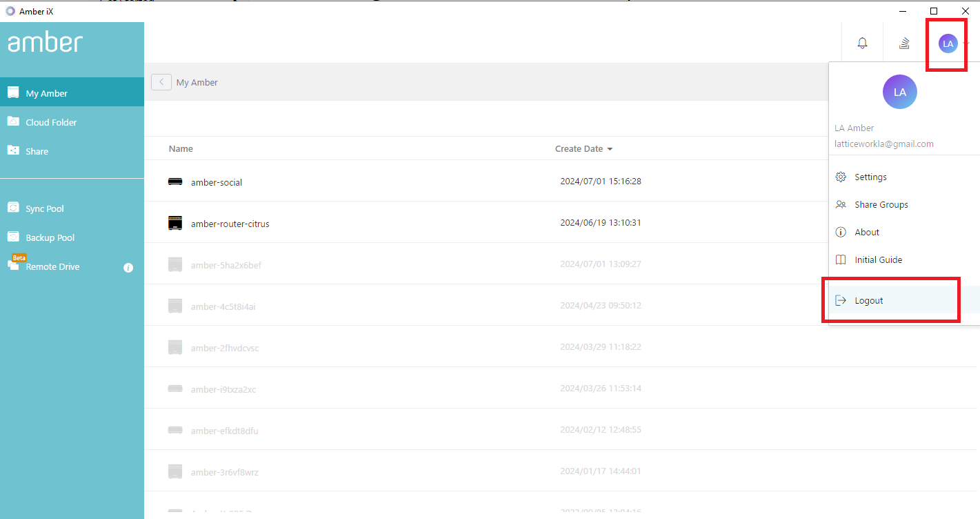Open Backup Pool in the sidebar
The height and width of the screenshot is (519, 980).
(x=72, y=237)
